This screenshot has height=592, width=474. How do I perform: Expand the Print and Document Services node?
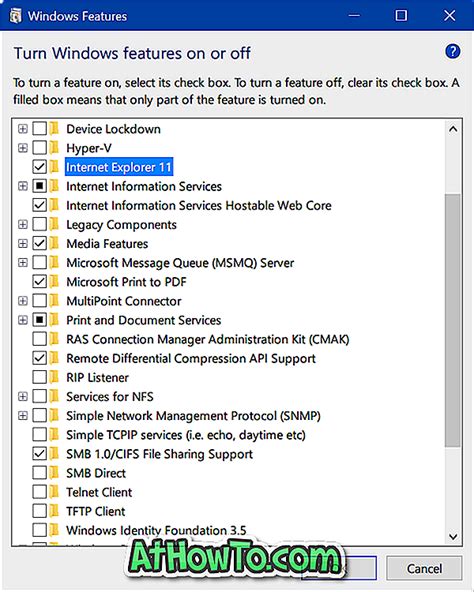click(x=23, y=320)
